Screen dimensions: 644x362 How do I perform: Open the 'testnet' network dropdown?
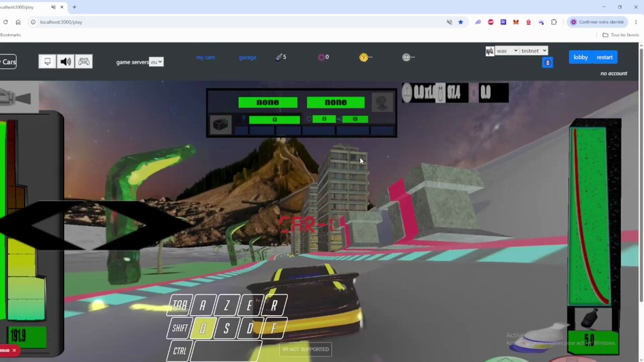point(533,51)
